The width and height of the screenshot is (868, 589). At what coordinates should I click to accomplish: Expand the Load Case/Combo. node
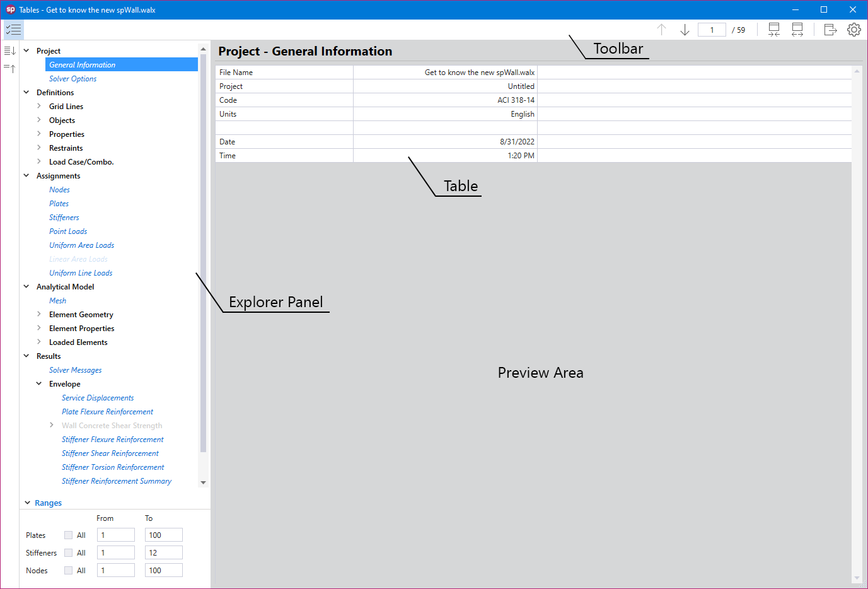[39, 161]
